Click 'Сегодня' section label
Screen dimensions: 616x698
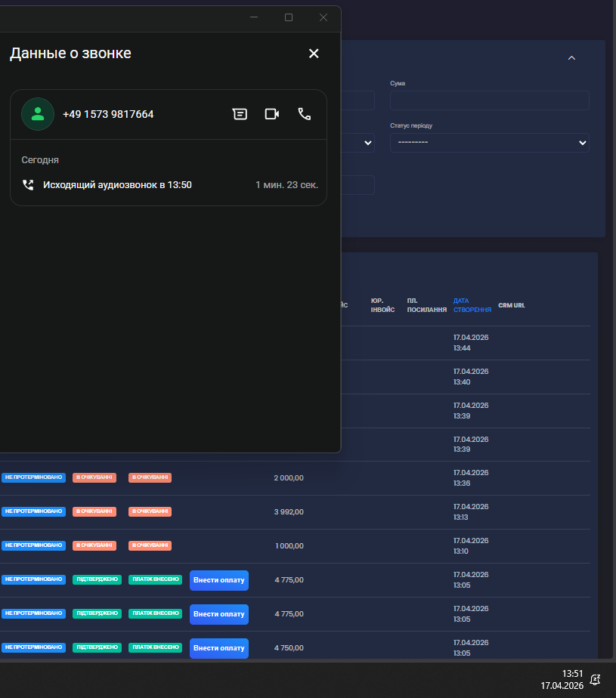click(x=40, y=160)
